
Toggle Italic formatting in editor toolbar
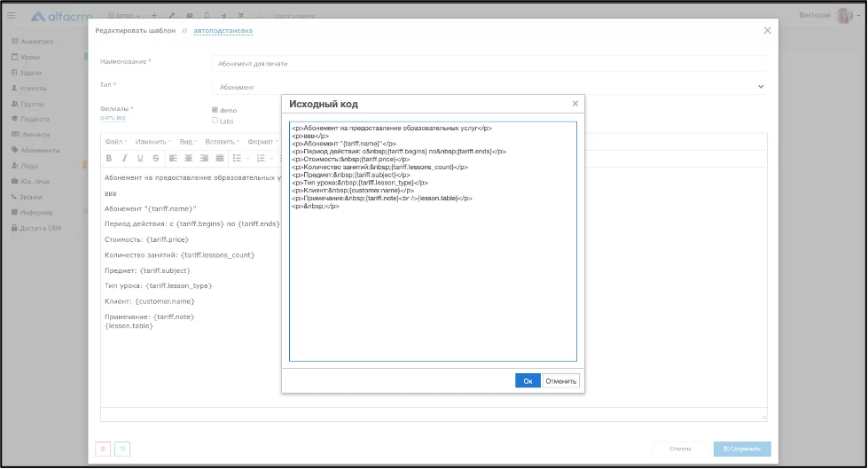[124, 159]
